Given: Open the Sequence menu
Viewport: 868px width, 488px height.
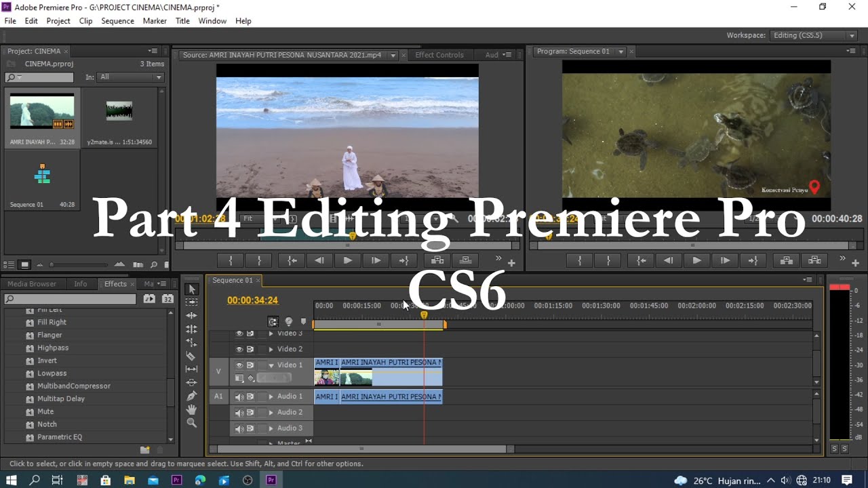Looking at the screenshot, I should tap(117, 21).
